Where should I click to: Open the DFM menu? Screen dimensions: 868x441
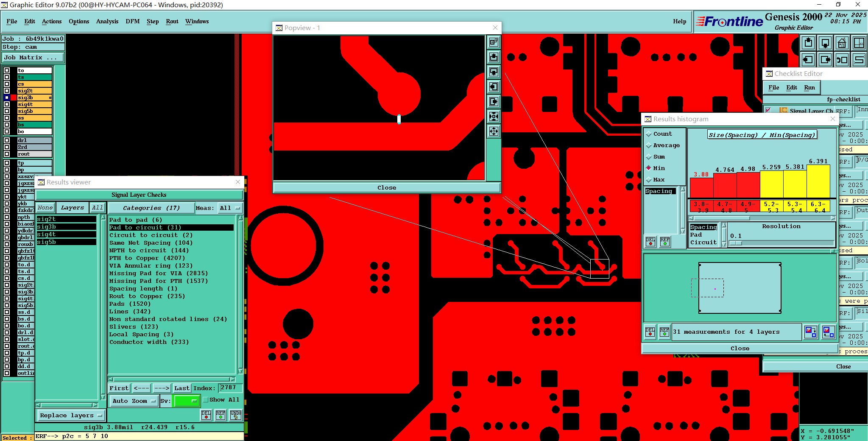coord(133,21)
